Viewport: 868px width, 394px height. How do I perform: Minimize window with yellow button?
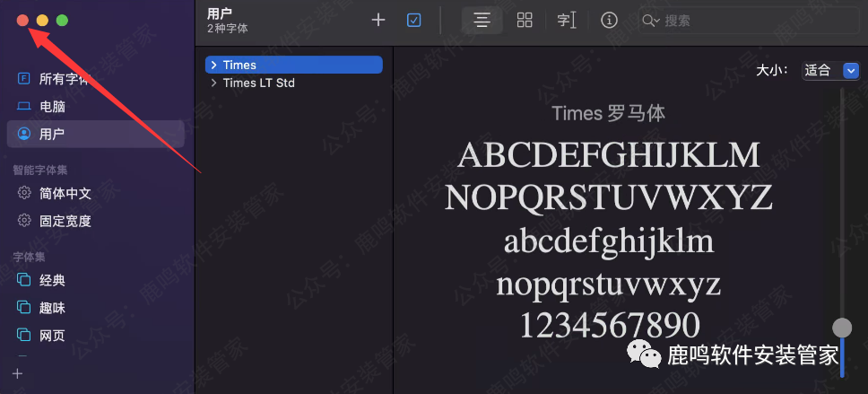(x=43, y=21)
